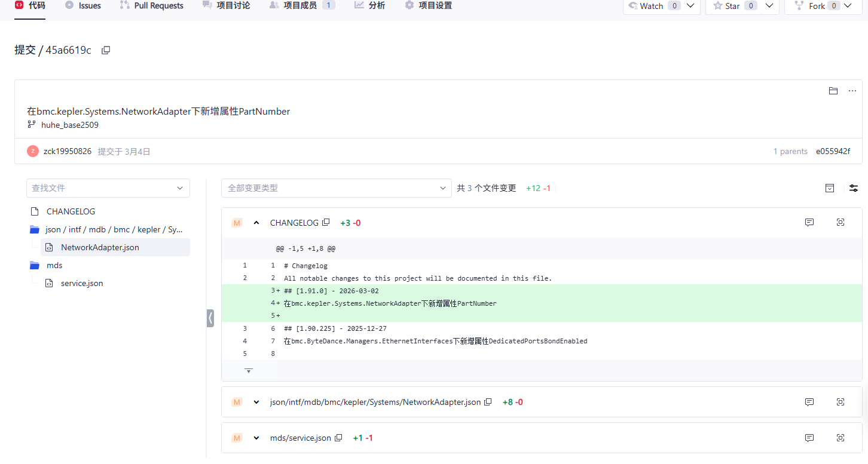Open the huhe_base2509 branch link
868x464 pixels.
tap(70, 125)
